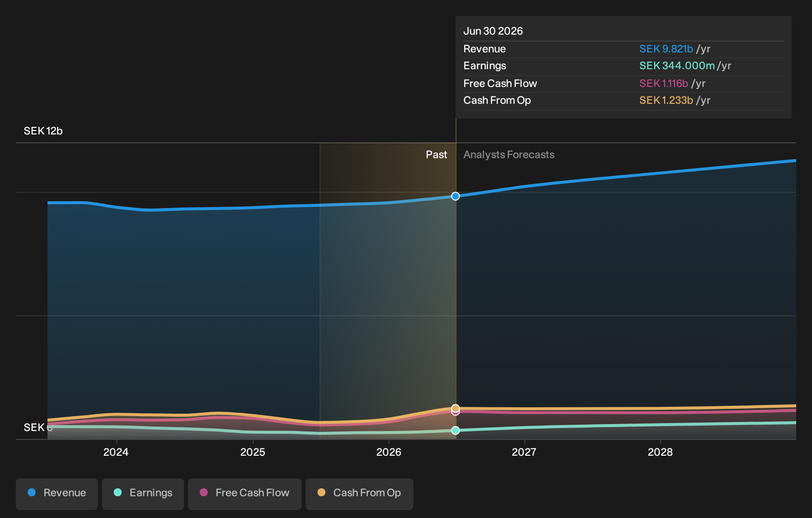
Task: Click the 2027 x-axis label
Action: pyautogui.click(x=524, y=452)
